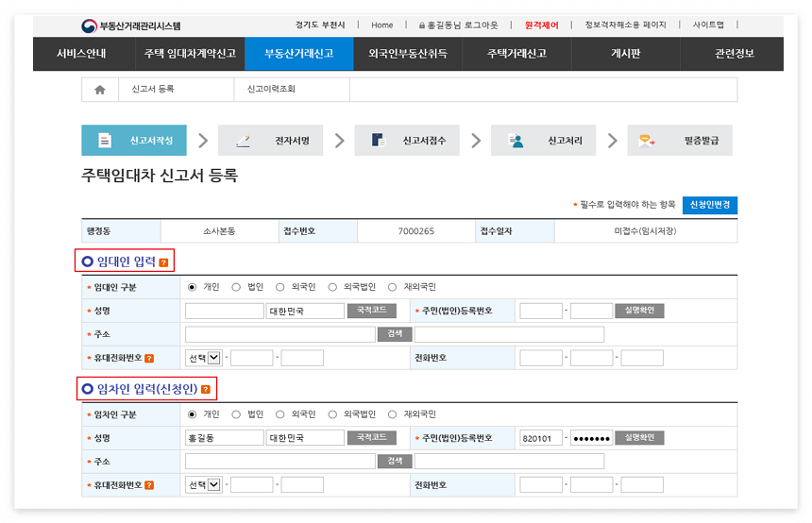
Task: Select 법인 for 임대인 구분
Action: tap(236, 287)
